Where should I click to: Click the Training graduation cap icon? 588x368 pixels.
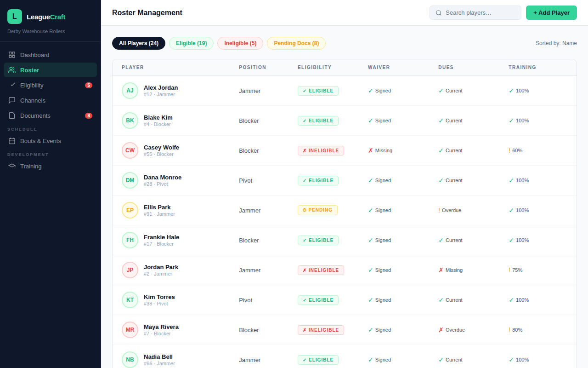(x=12, y=166)
